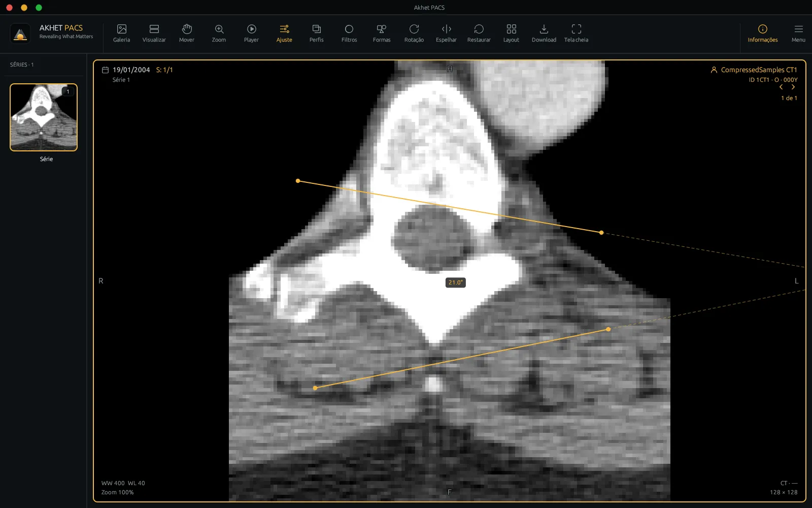Viewport: 812px width, 508px height.
Task: Open the Player playback tool
Action: tap(251, 34)
